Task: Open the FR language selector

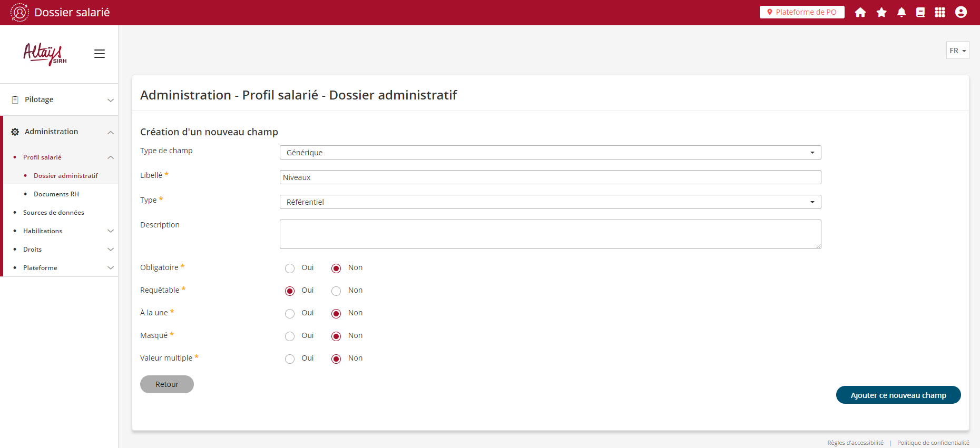Action: (x=957, y=51)
